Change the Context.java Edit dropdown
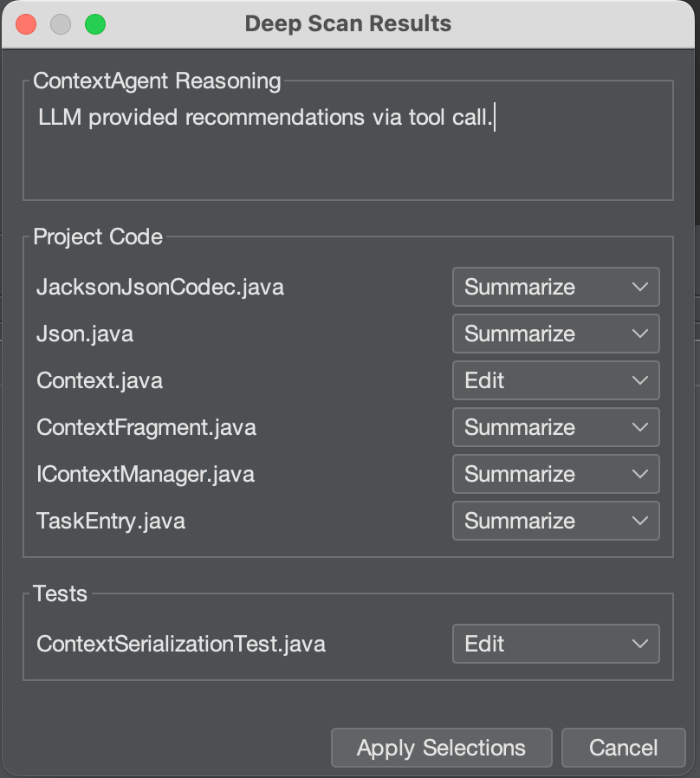The height and width of the screenshot is (778, 700). [x=555, y=380]
